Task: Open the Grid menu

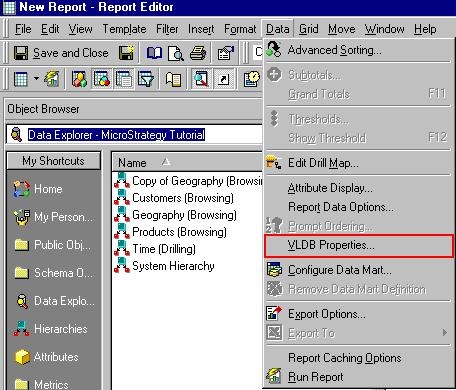Action: click(x=308, y=29)
